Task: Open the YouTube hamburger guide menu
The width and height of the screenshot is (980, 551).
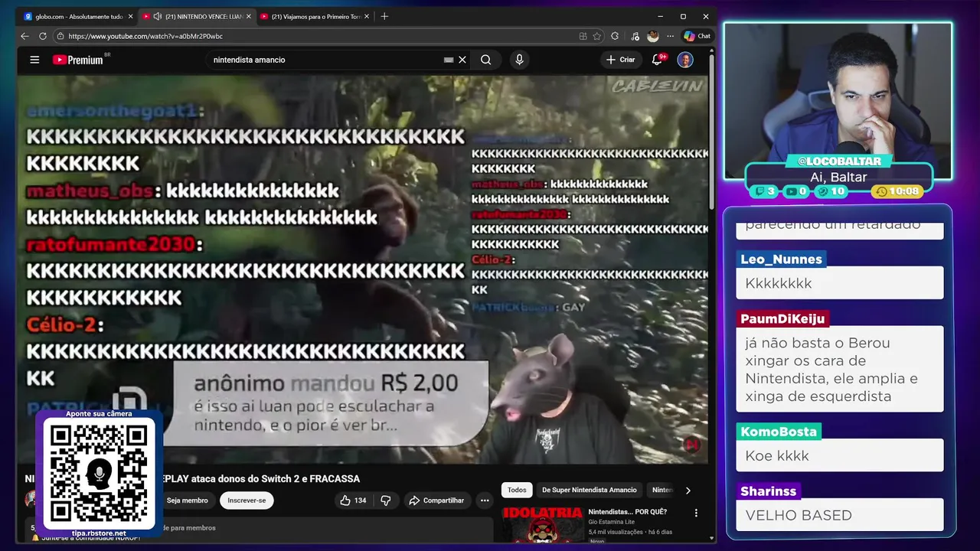Action: 34,60
